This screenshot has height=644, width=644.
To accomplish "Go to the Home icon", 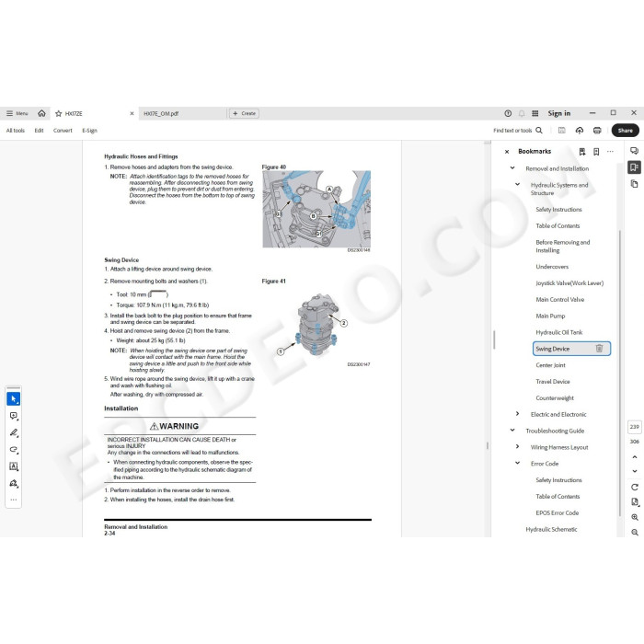I will [x=41, y=113].
